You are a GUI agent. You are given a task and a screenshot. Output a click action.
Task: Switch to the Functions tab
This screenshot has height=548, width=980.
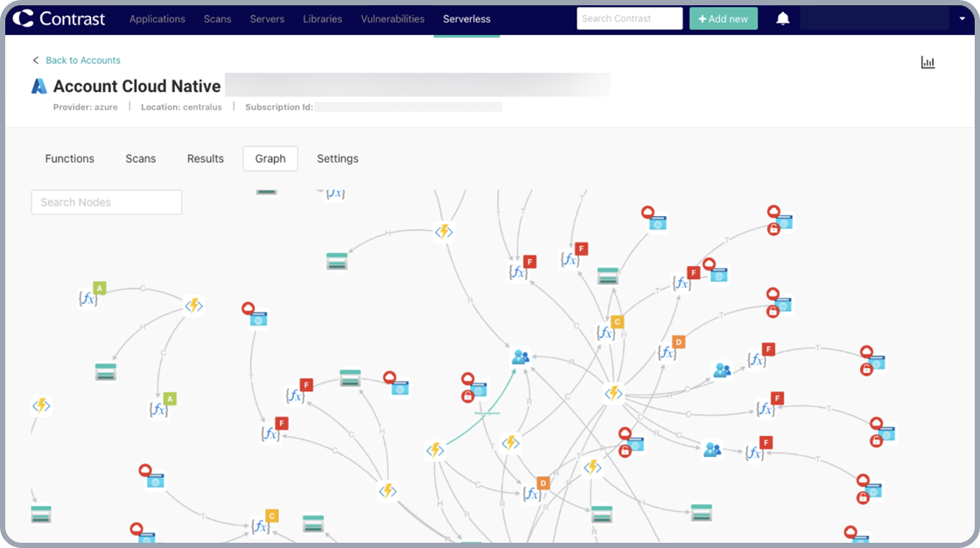(x=70, y=158)
